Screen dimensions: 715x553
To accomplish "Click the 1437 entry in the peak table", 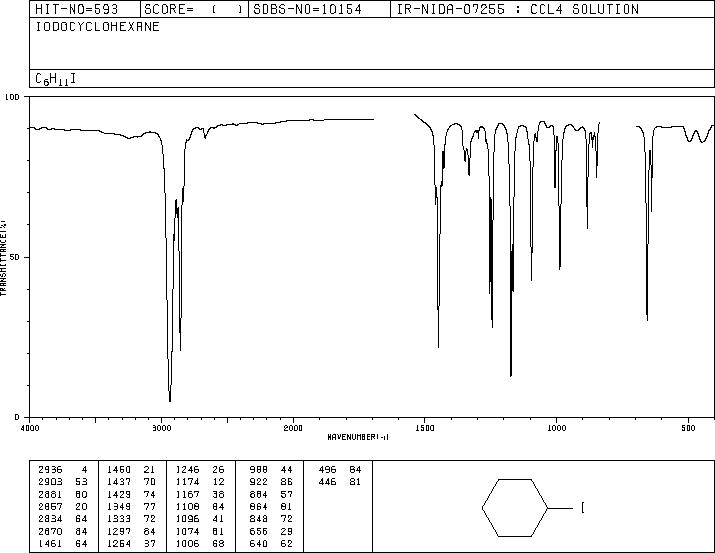I will [119, 482].
